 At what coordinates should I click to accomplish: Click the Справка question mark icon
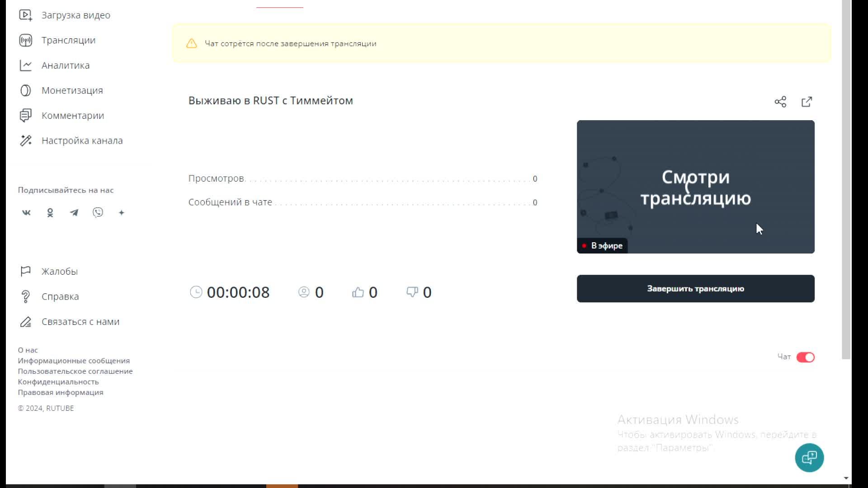coord(26,296)
